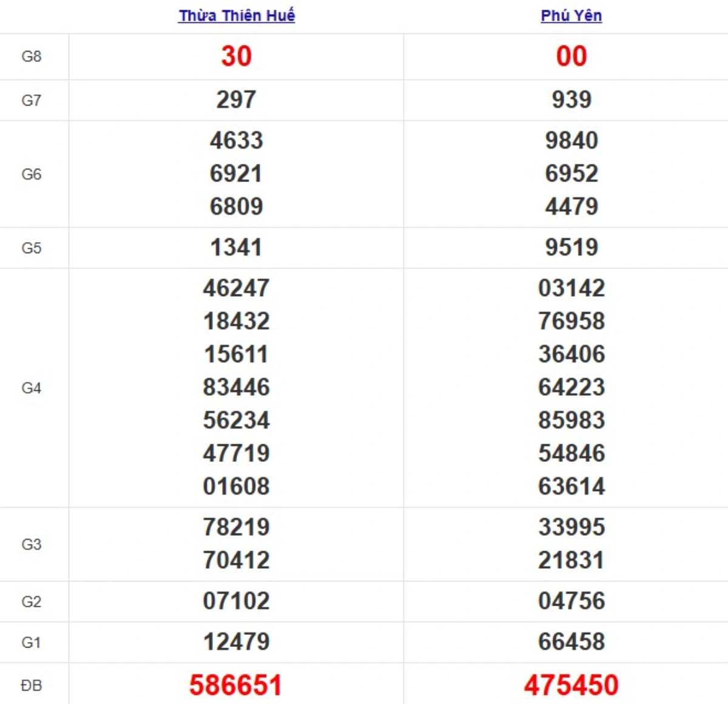Click the G2 result 07102

point(236,601)
